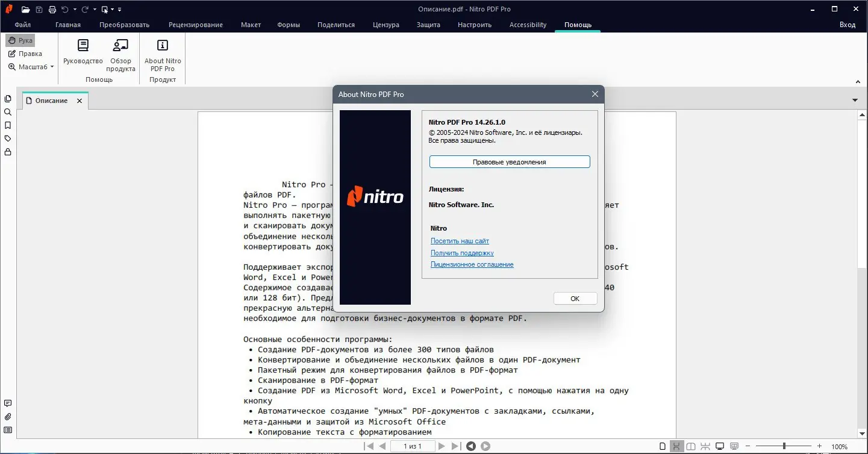The image size is (868, 454).
Task: Go to the previous page
Action: click(382, 446)
